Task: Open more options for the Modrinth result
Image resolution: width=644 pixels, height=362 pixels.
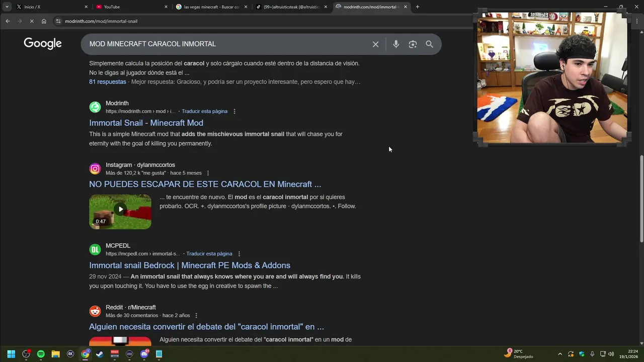Action: (234, 111)
